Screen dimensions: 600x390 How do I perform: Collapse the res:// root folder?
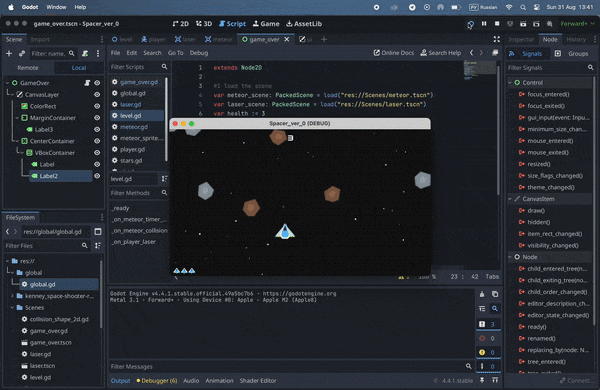click(7, 261)
